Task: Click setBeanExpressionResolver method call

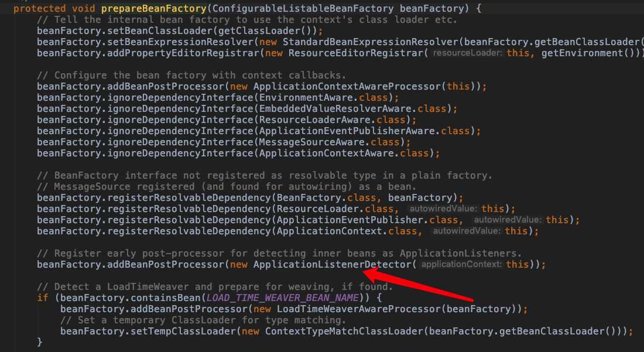Action: 180,42
